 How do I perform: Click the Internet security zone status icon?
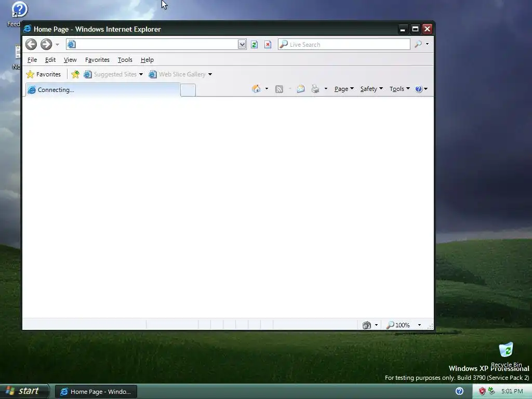(x=366, y=325)
